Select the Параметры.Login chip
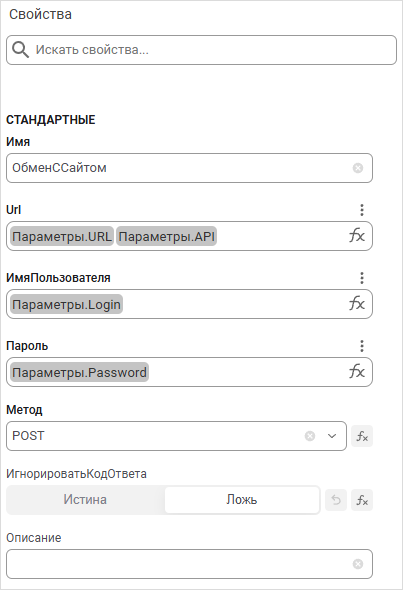 point(66,304)
